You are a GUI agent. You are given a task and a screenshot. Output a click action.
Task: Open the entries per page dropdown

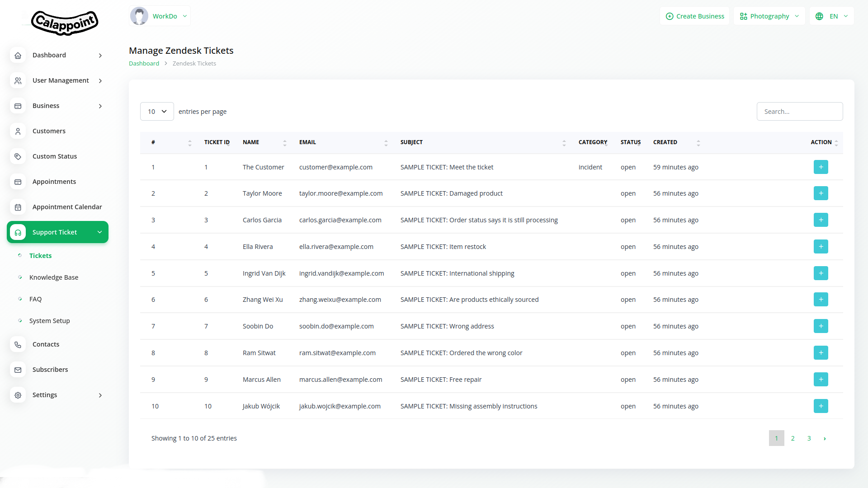(x=157, y=112)
